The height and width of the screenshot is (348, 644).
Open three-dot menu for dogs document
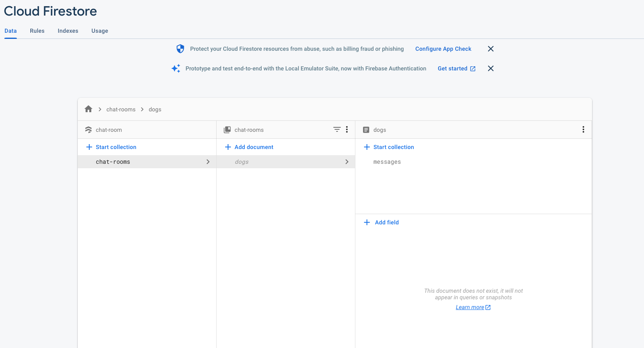pos(583,129)
